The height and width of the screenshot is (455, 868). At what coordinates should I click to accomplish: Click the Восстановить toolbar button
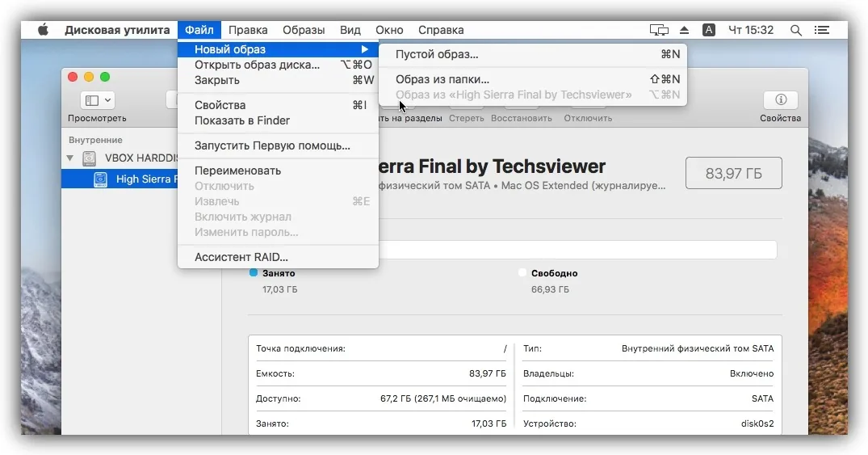click(522, 118)
